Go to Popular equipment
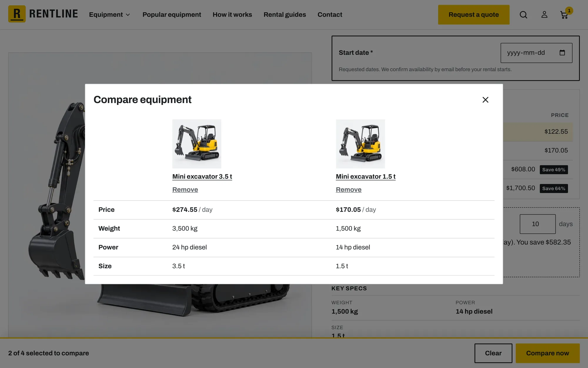The image size is (588, 368). coord(172,14)
